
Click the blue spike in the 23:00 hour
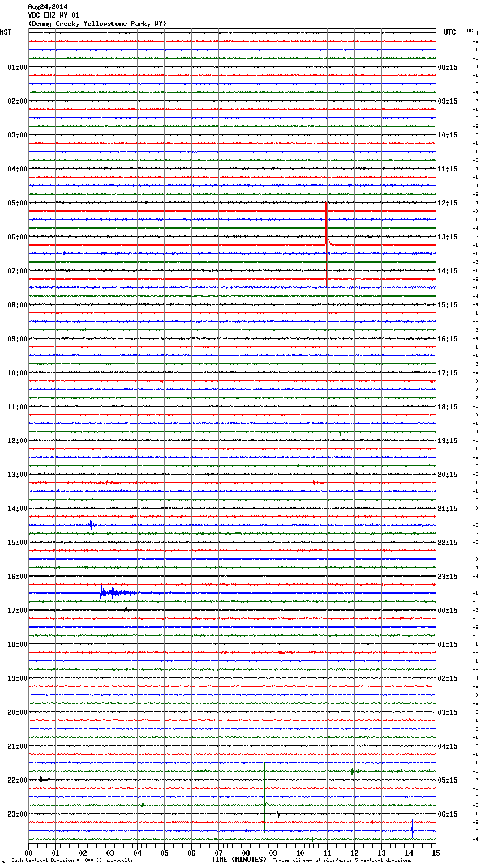[412, 829]
